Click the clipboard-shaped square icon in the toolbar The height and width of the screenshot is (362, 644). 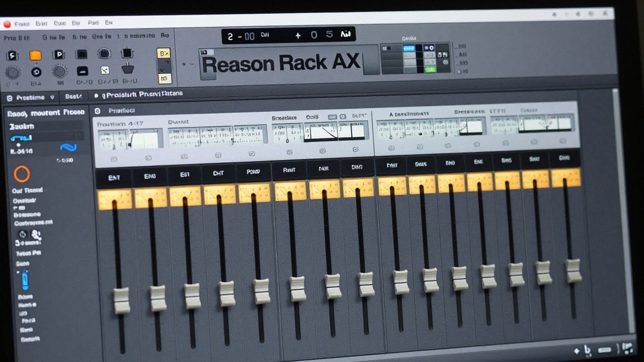[127, 53]
